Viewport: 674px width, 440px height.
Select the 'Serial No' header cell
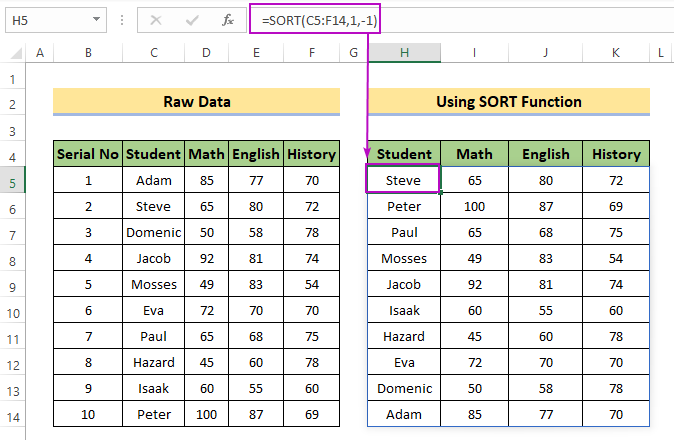[x=88, y=154]
